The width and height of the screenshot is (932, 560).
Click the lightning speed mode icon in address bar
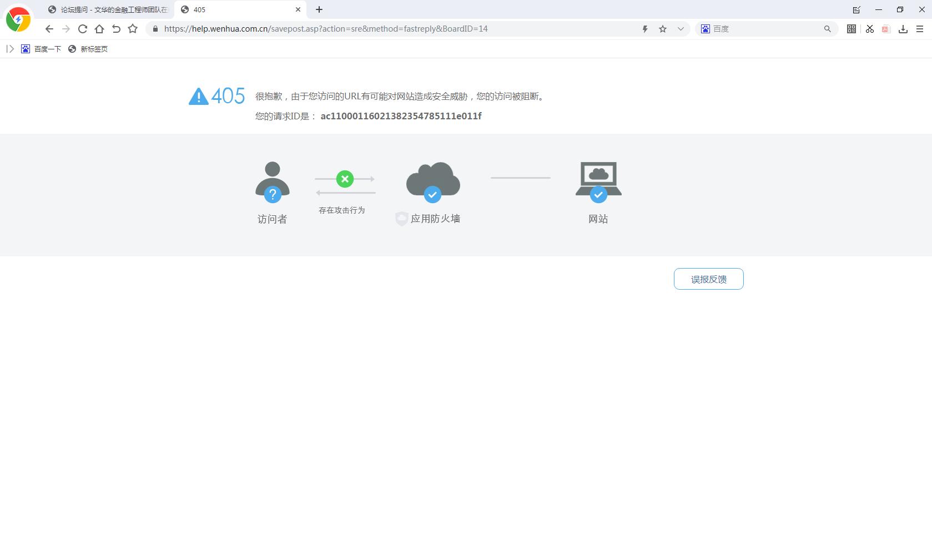(x=645, y=29)
